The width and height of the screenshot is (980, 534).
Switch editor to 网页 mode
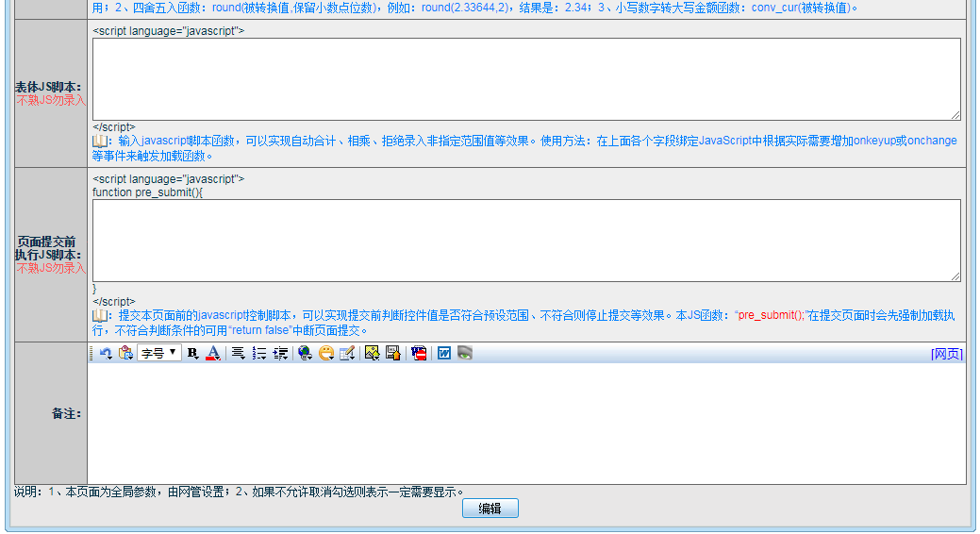click(947, 354)
